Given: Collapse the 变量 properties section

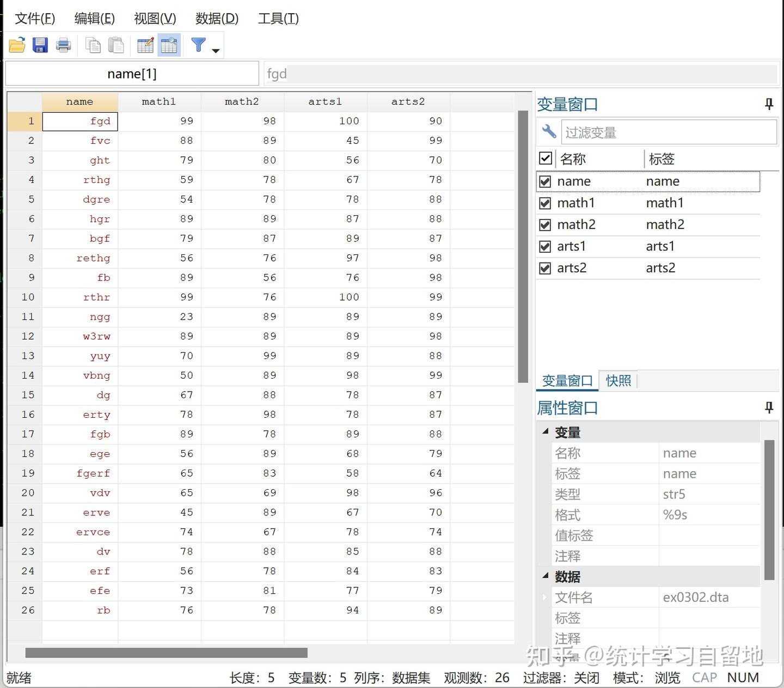Looking at the screenshot, I should 545,432.
